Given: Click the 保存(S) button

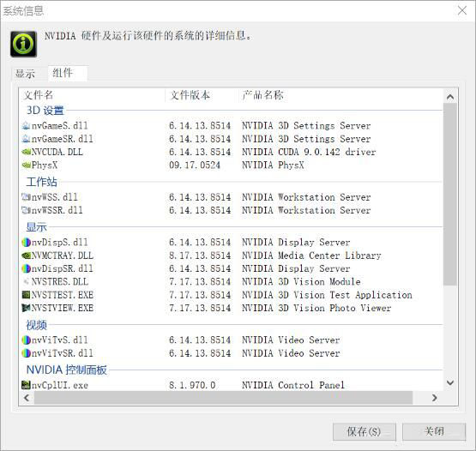Looking at the screenshot, I should [365, 431].
